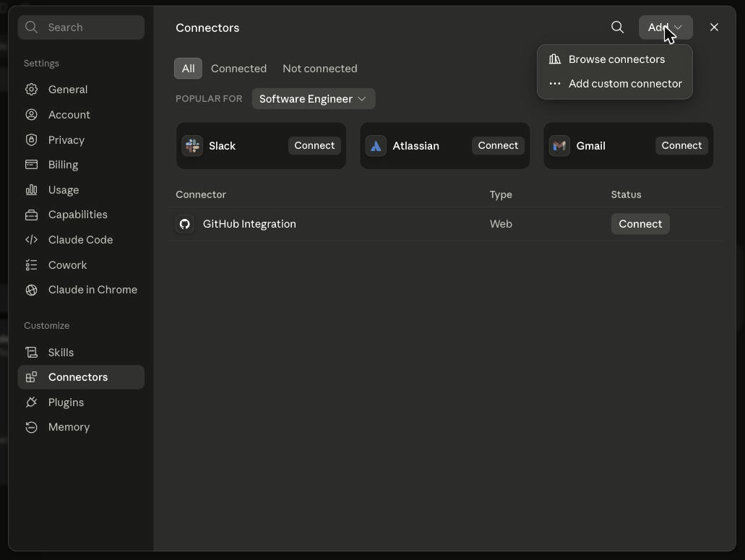This screenshot has height=560, width=745.
Task: Click the Gmail card name
Action: (590, 146)
